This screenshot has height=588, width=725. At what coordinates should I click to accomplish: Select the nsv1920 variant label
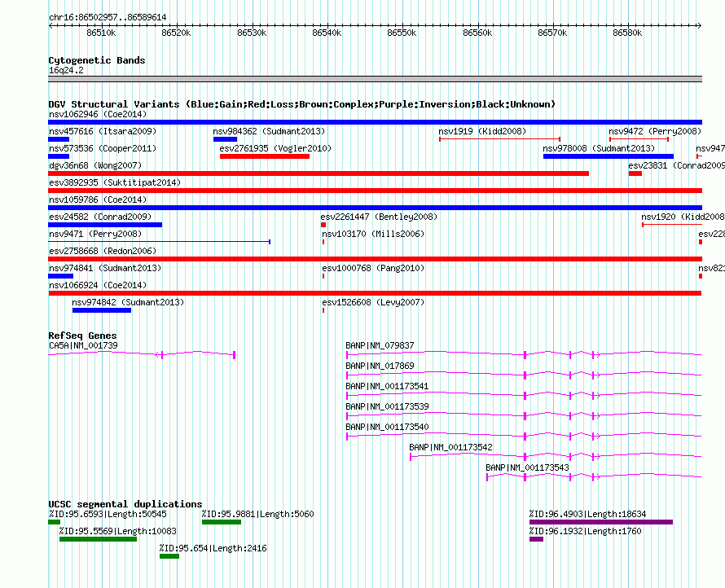click(x=683, y=217)
